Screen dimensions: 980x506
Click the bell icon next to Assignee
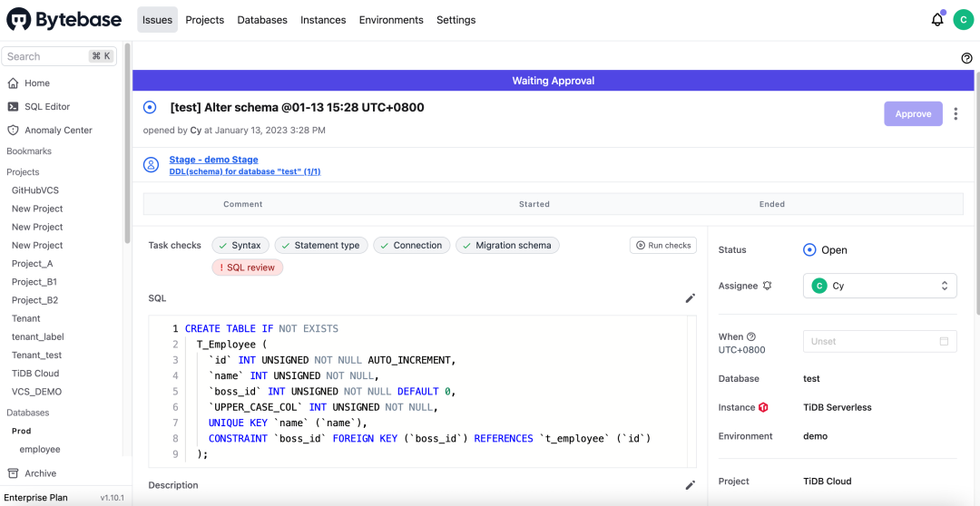pos(767,286)
